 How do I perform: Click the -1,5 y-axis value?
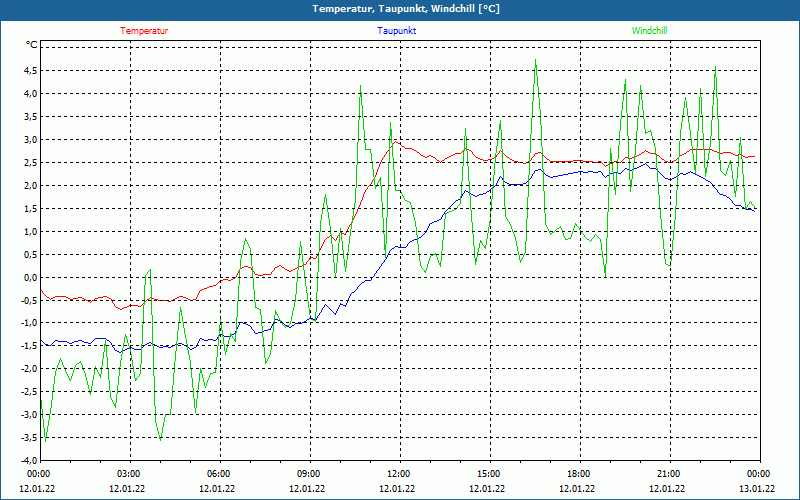(x=29, y=345)
